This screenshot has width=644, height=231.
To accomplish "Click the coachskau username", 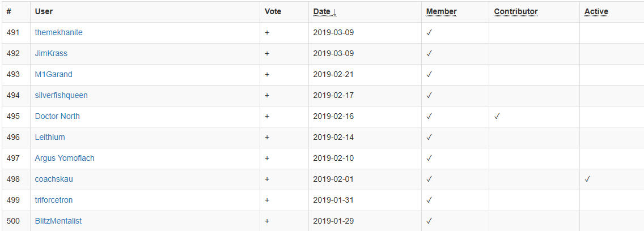I will 54,179.
